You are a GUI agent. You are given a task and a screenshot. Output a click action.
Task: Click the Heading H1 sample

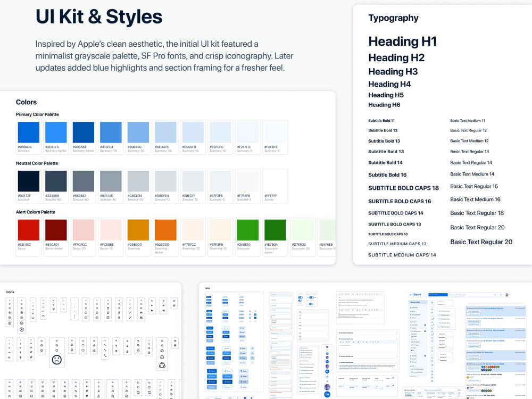tap(402, 41)
